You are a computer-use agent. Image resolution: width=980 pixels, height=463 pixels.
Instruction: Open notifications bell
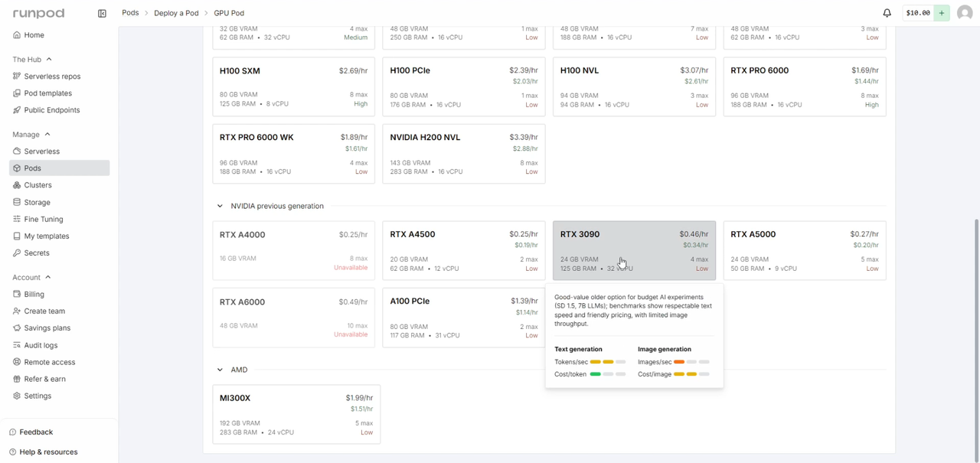tap(887, 13)
